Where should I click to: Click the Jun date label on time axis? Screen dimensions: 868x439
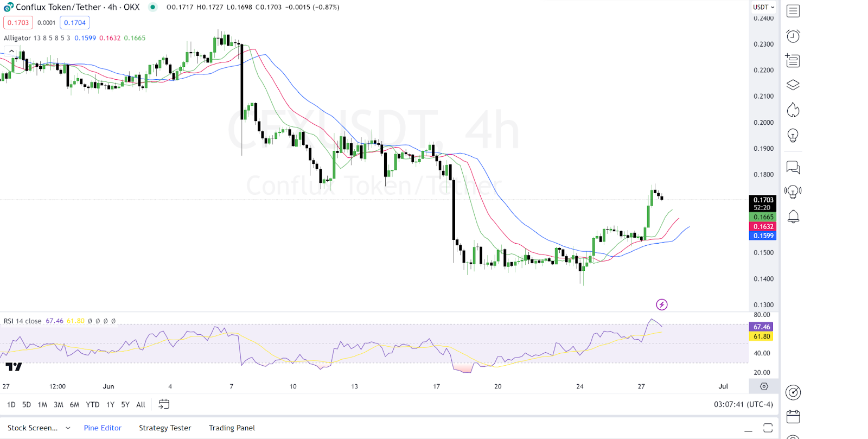108,386
